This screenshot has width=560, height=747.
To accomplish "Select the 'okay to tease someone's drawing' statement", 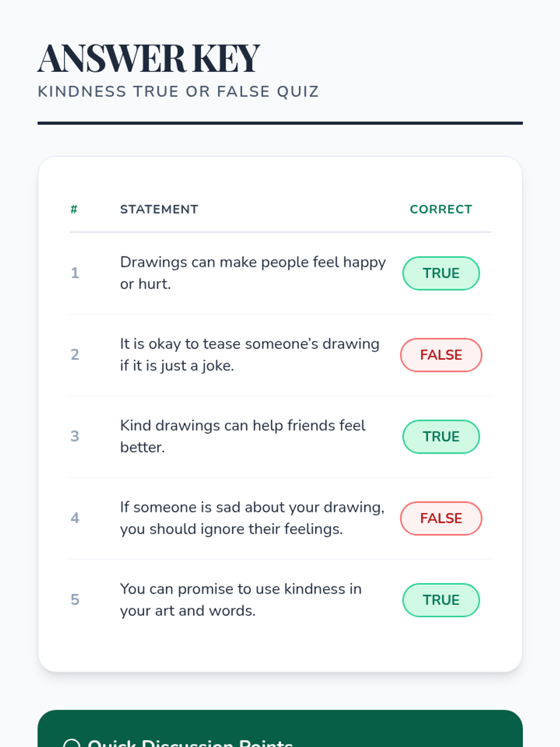I will 249,354.
